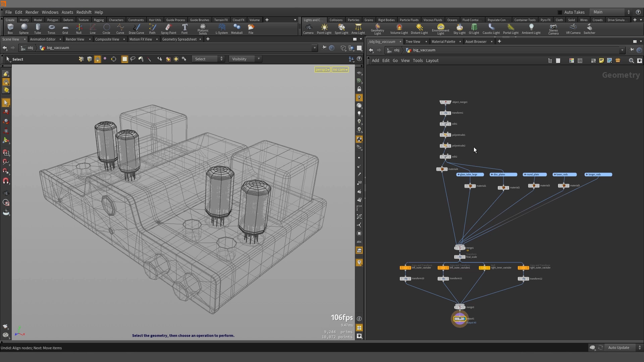Click the big_vaccum path field in network view
Screen dimensions: 644x362
coord(424,50)
